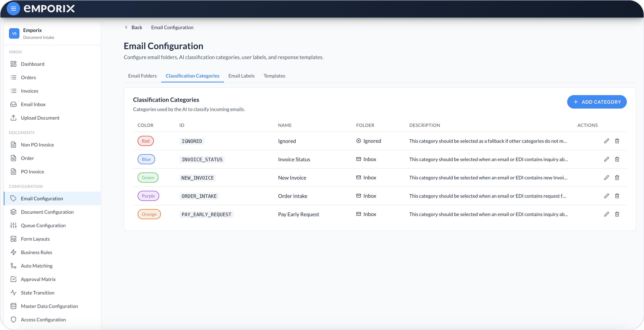This screenshot has width=644, height=330.
Task: Click the Add Category button
Action: coord(597,102)
